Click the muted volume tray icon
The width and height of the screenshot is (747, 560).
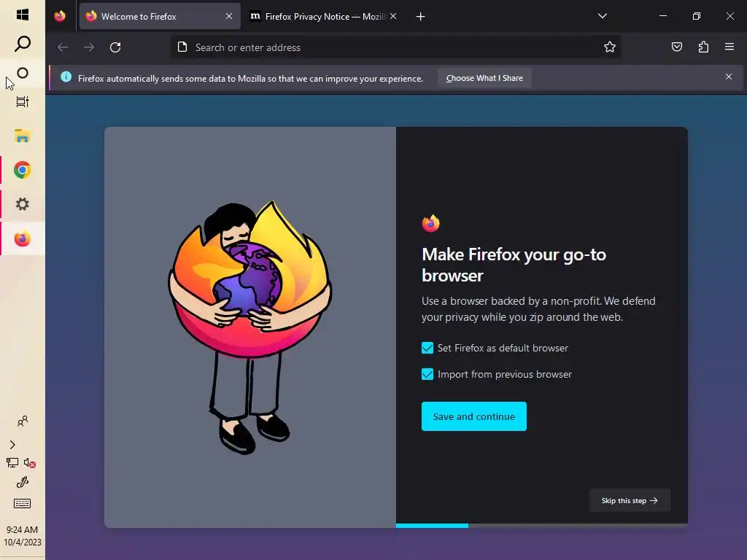29,463
